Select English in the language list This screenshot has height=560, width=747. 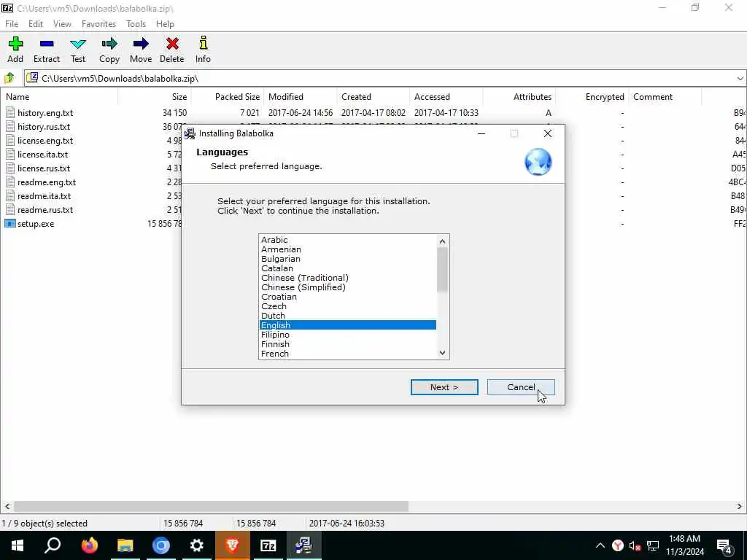[x=348, y=325]
